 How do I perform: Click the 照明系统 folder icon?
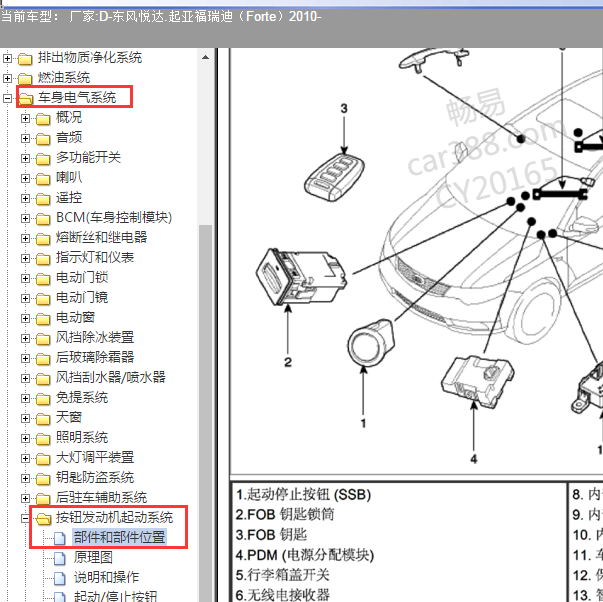tap(43, 439)
